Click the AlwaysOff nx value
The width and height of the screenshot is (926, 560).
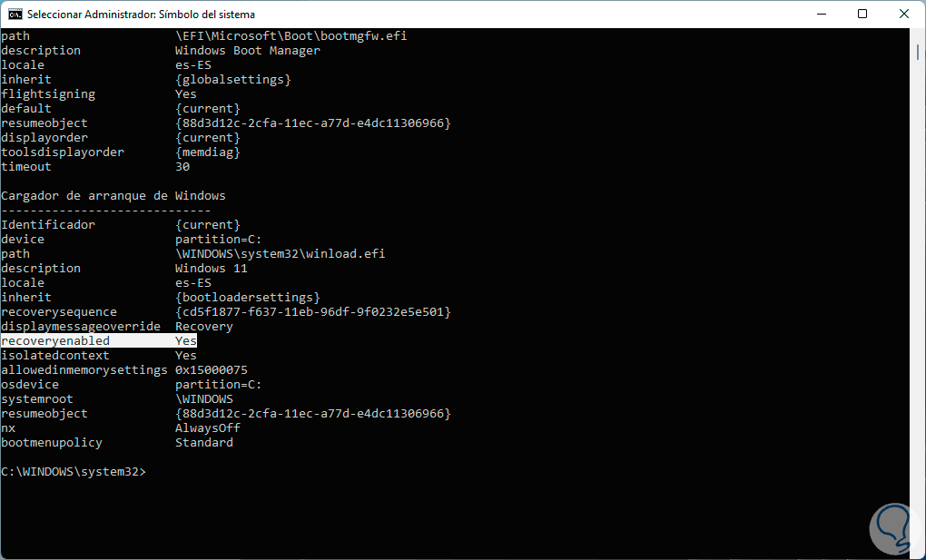pyautogui.click(x=208, y=427)
